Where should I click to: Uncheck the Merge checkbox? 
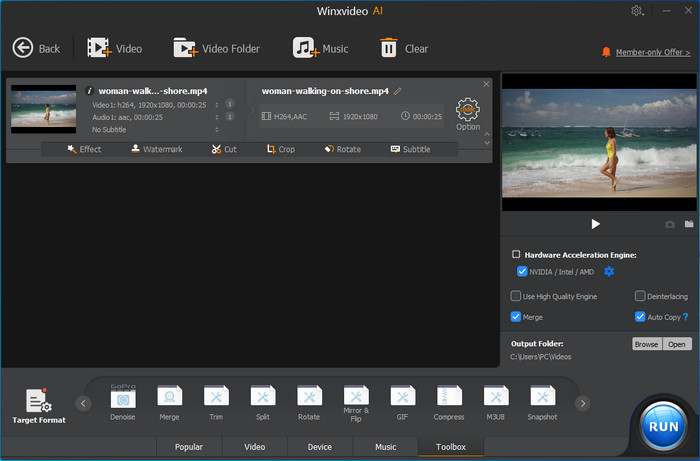pyautogui.click(x=516, y=316)
